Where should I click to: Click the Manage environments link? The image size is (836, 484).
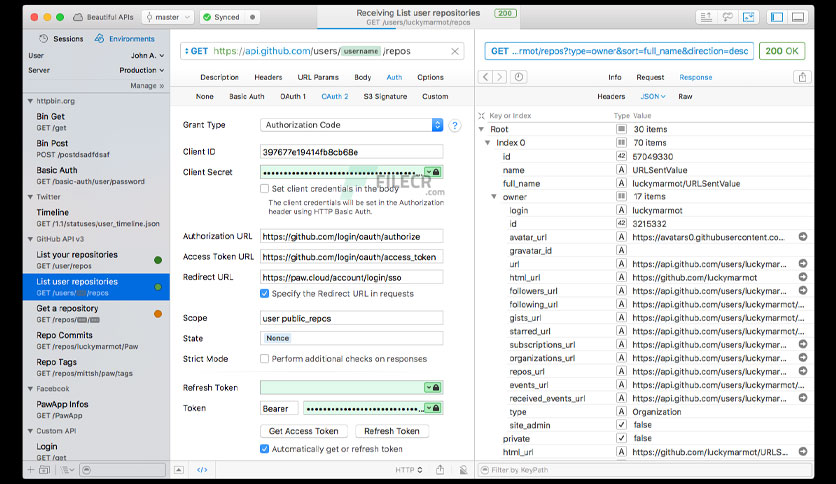pos(147,85)
